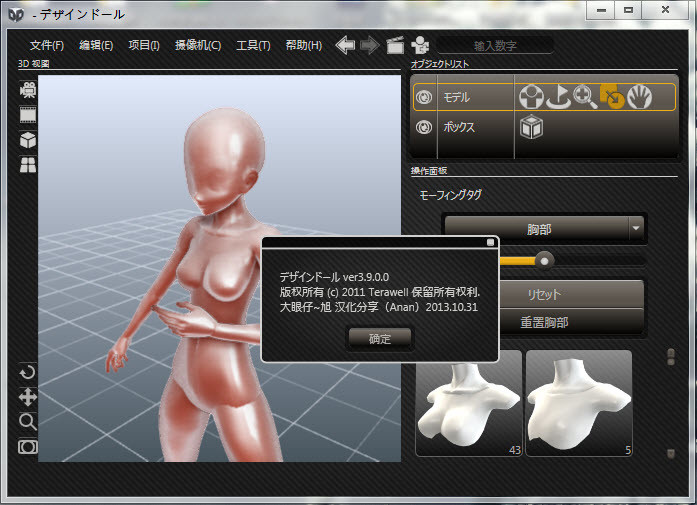Image resolution: width=697 pixels, height=505 pixels.
Task: Click the cube icon in left sidebar
Action: pyautogui.click(x=28, y=140)
